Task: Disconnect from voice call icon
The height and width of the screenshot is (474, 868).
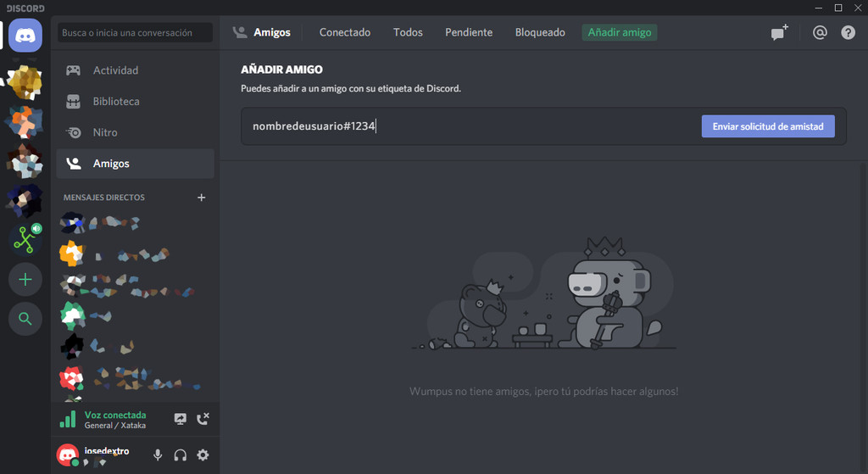Action: [203, 419]
